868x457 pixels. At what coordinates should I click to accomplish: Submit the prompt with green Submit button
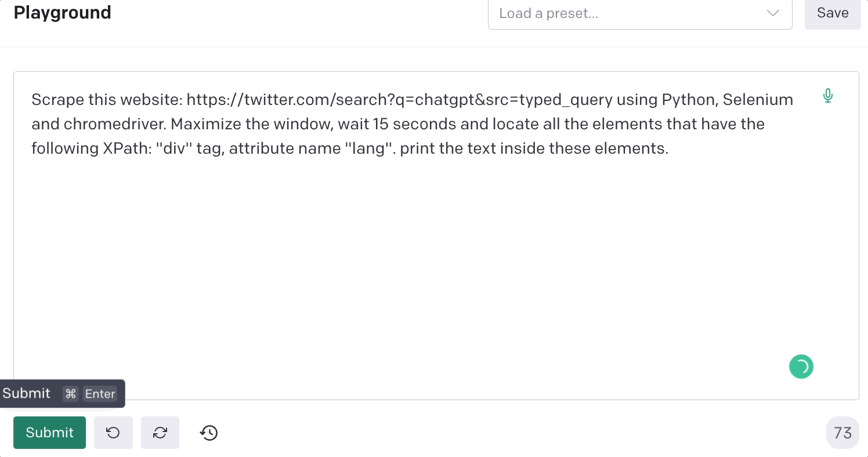coord(50,433)
